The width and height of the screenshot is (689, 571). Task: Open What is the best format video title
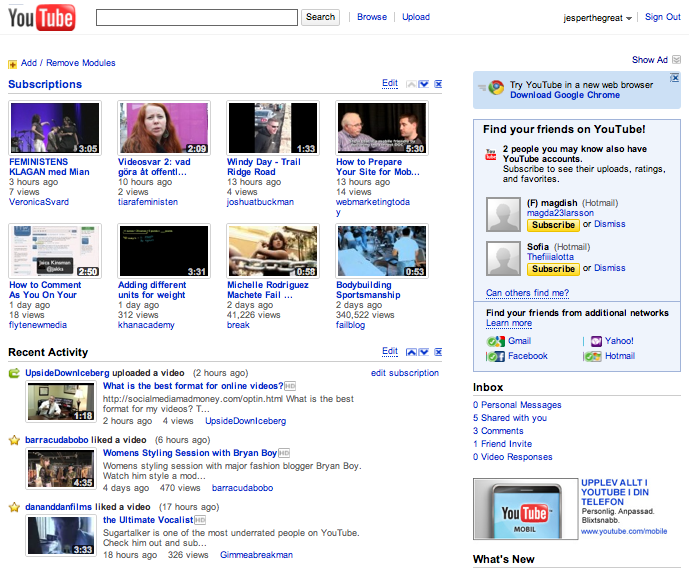point(193,386)
